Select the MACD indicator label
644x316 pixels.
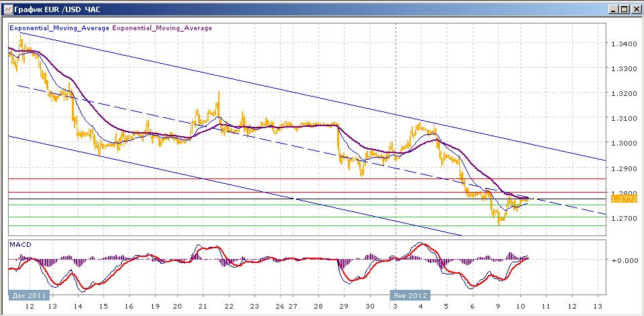19,245
